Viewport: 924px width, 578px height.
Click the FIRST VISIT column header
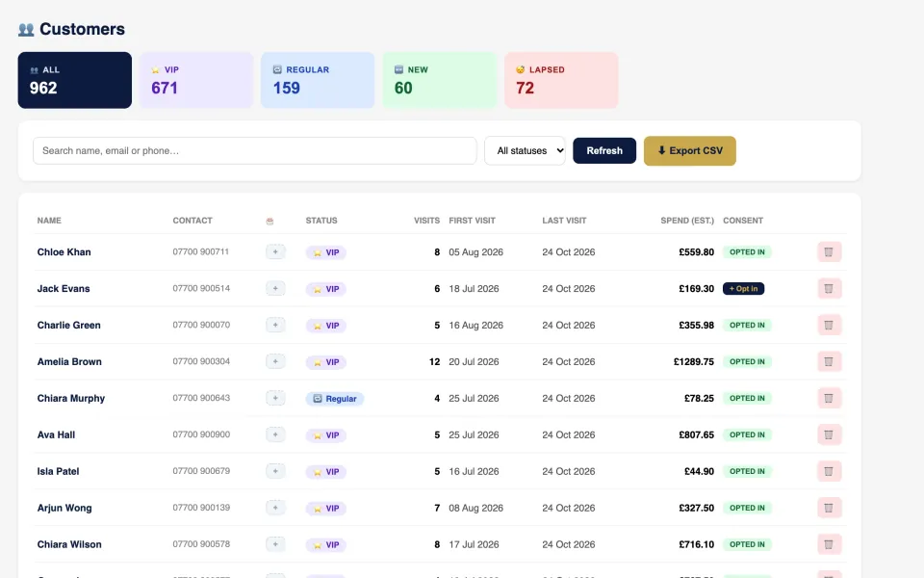(472, 221)
